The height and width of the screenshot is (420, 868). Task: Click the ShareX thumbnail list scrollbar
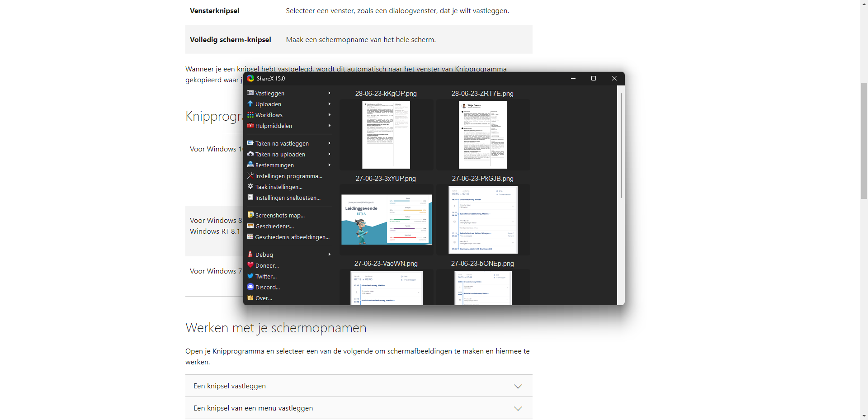coord(621,145)
